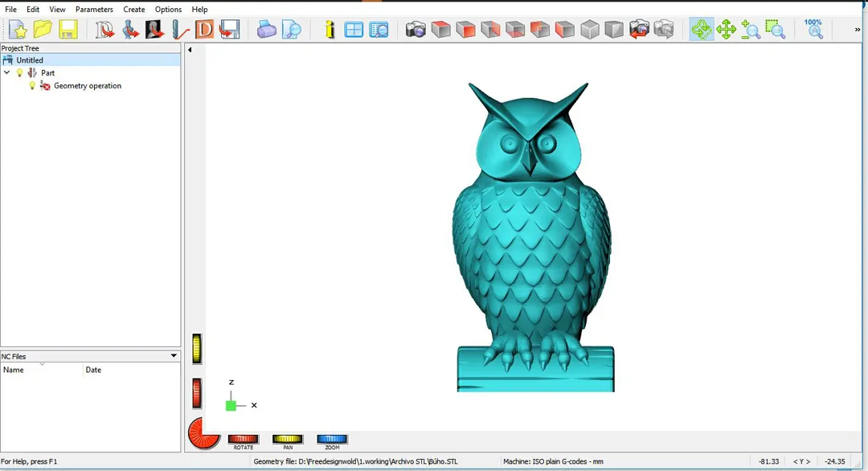Activate the zoom window selection tool
Screen dimensions: 868x471
pyautogui.click(x=775, y=29)
